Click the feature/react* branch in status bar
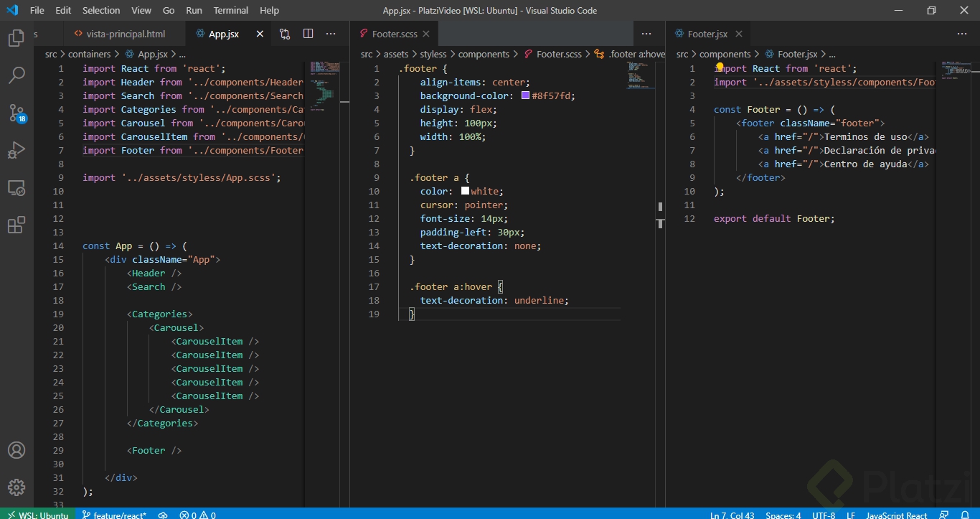The width and height of the screenshot is (980, 519). (x=114, y=515)
